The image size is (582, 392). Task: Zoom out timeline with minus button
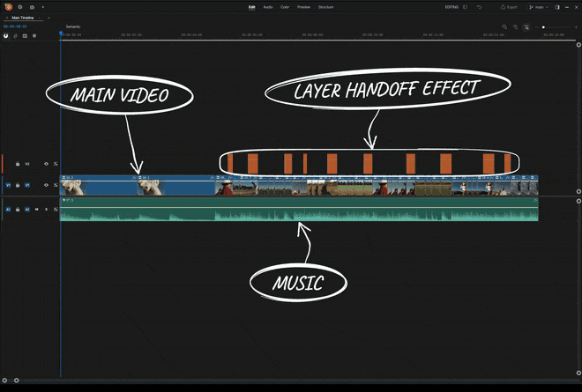(537, 27)
